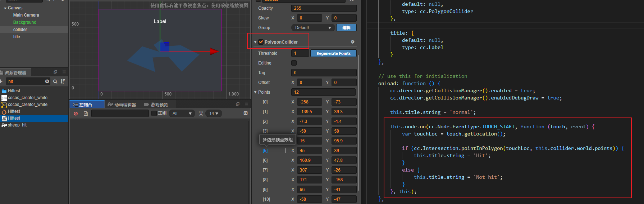Open the console font size 14 dropdown

click(214, 114)
